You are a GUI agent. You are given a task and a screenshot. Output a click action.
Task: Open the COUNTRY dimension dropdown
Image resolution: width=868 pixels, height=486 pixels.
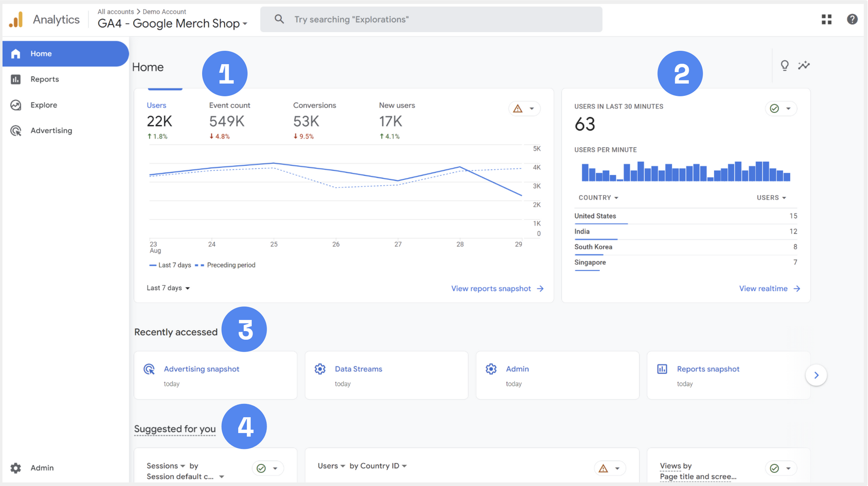click(598, 197)
